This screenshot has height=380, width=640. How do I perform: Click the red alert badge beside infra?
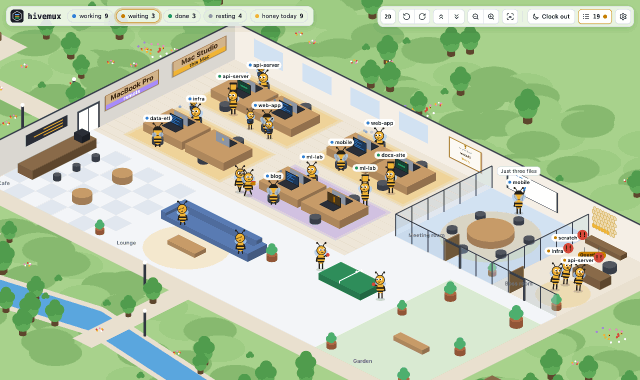[568, 248]
